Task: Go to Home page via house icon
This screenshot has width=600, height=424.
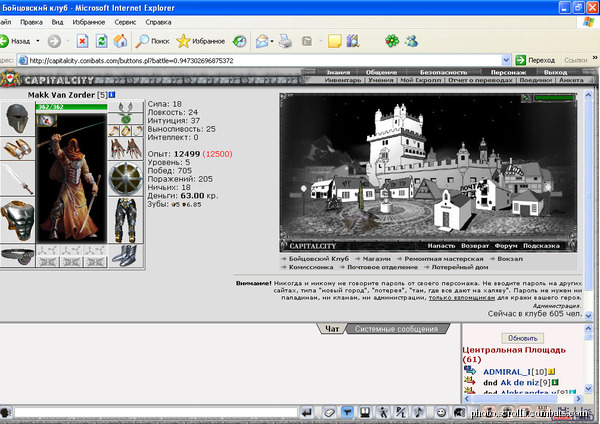Action: pyautogui.click(x=121, y=41)
